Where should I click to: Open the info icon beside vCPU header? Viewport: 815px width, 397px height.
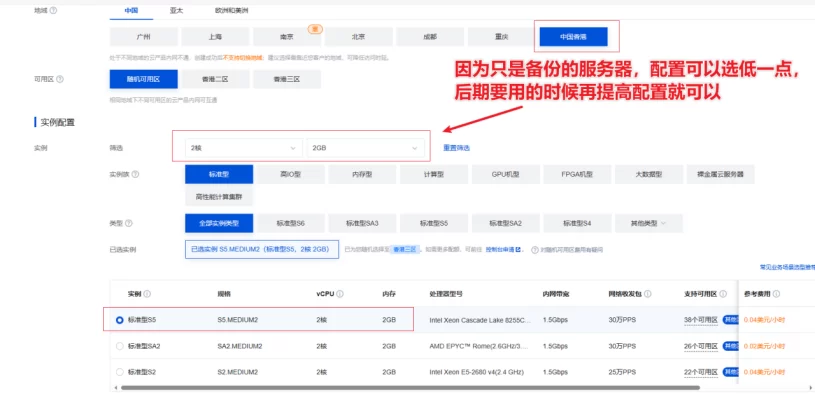click(x=340, y=294)
